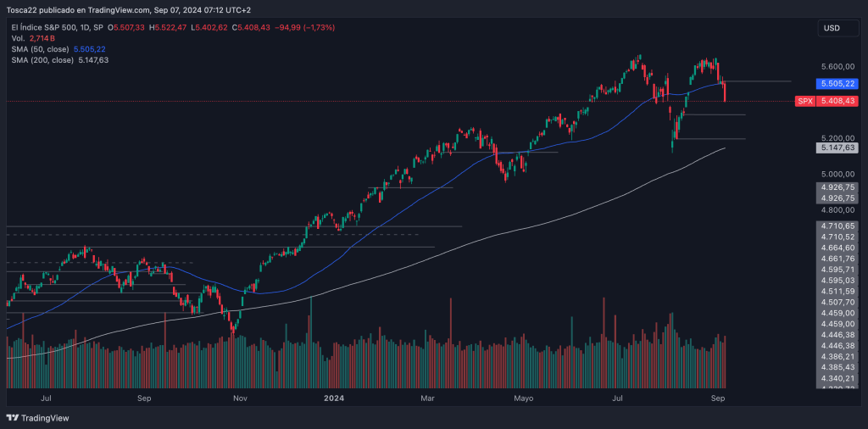Click the Mayo label on the time axis
868x429 pixels.
(524, 397)
